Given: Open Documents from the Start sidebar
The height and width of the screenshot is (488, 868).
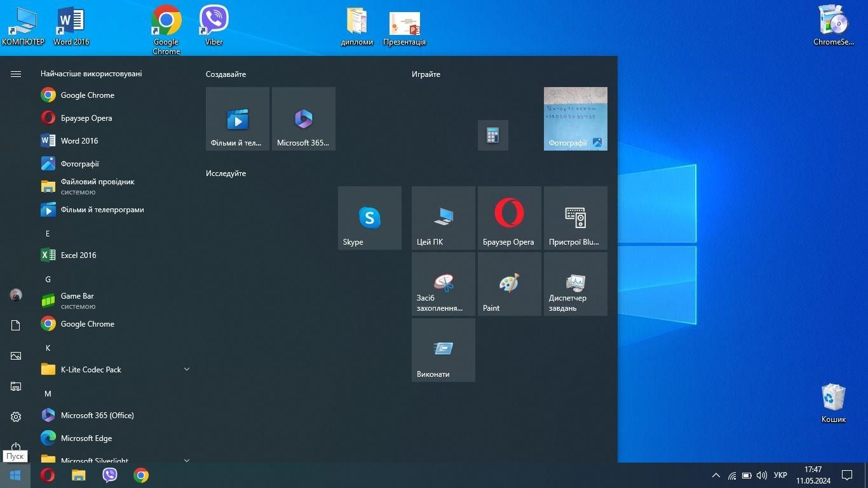Looking at the screenshot, I should point(16,325).
